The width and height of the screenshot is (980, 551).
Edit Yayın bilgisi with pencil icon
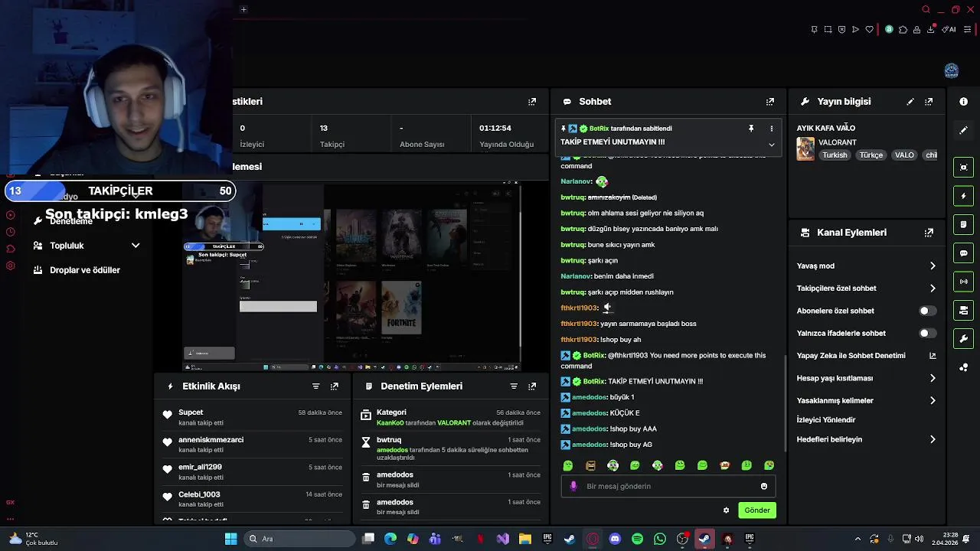click(910, 101)
